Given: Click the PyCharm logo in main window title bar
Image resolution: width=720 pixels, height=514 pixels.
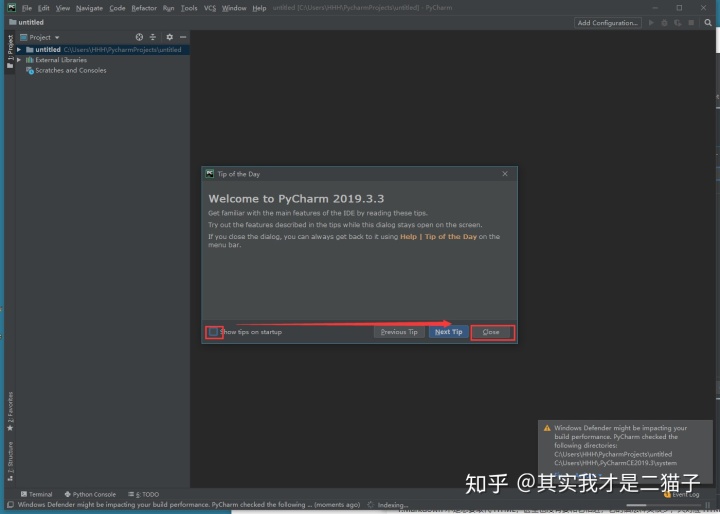Looking at the screenshot, I should [x=11, y=7].
